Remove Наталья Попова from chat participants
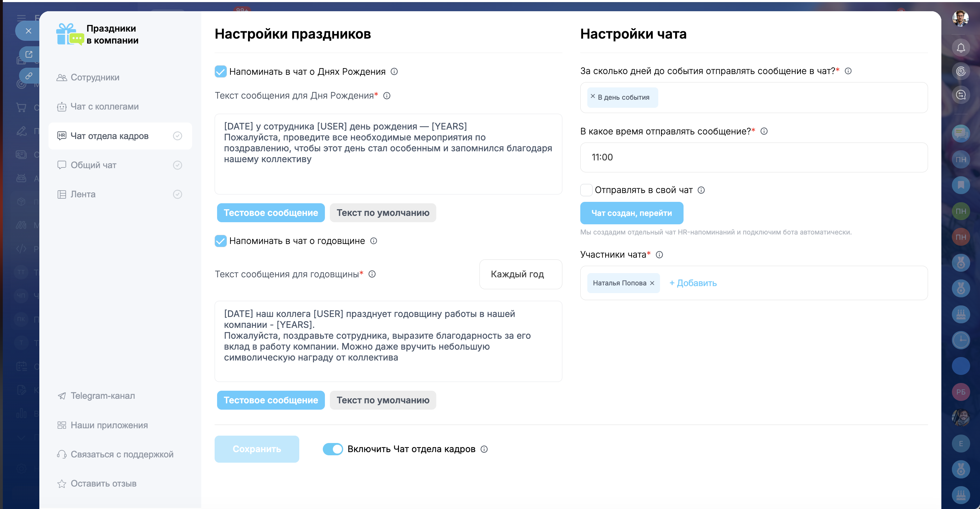Screen dimensions: 980x509 [x=652, y=283]
